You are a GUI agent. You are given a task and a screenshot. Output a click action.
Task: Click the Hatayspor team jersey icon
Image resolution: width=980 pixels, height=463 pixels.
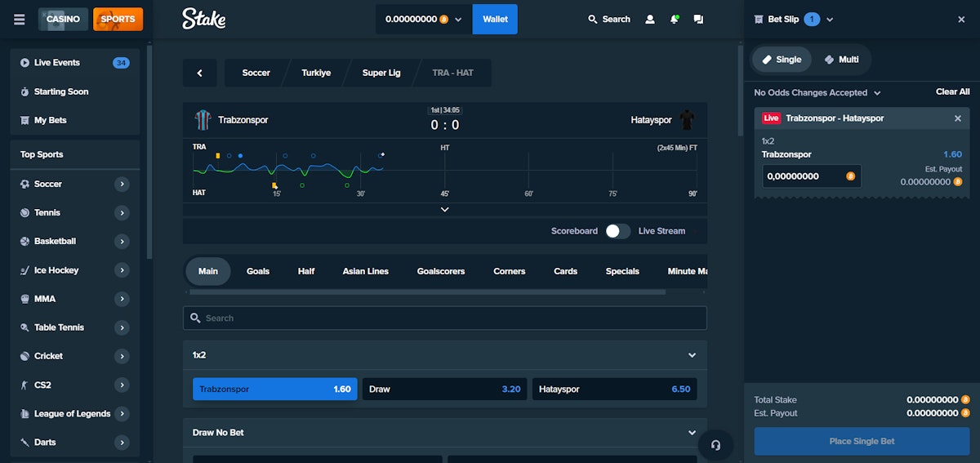(x=687, y=120)
